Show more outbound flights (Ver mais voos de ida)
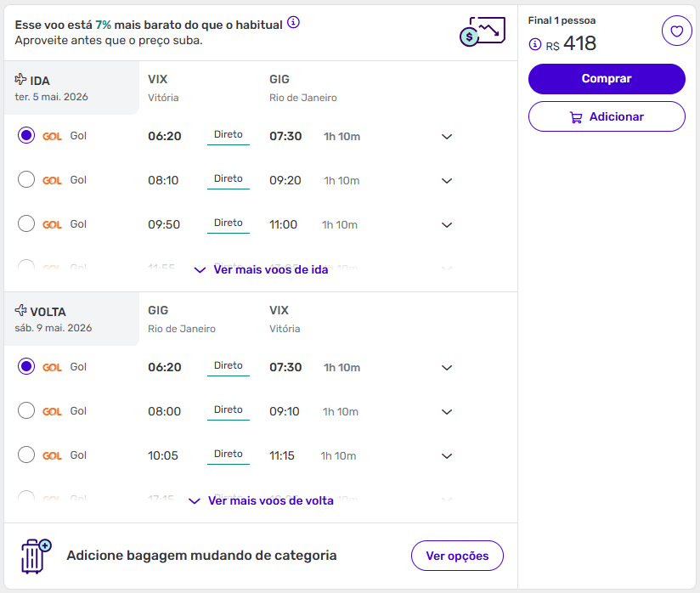 [262, 269]
